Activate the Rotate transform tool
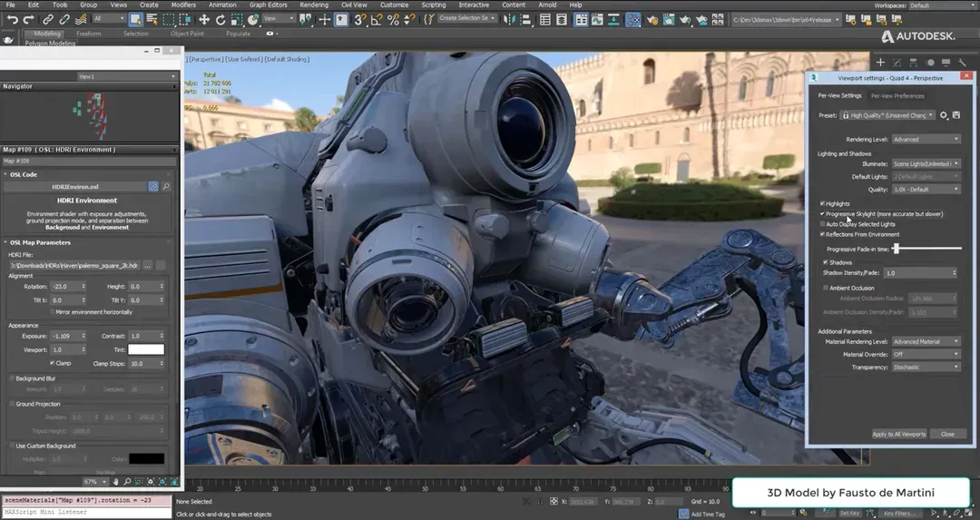980x520 pixels. coord(220,19)
